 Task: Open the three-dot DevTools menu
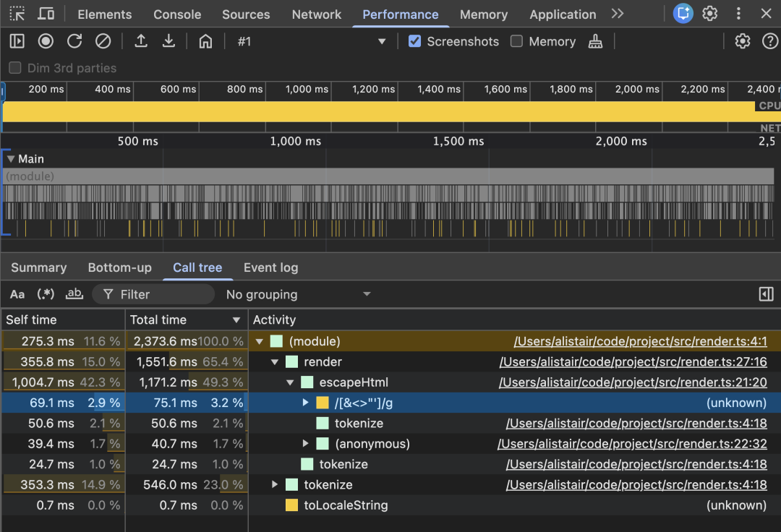click(x=738, y=14)
